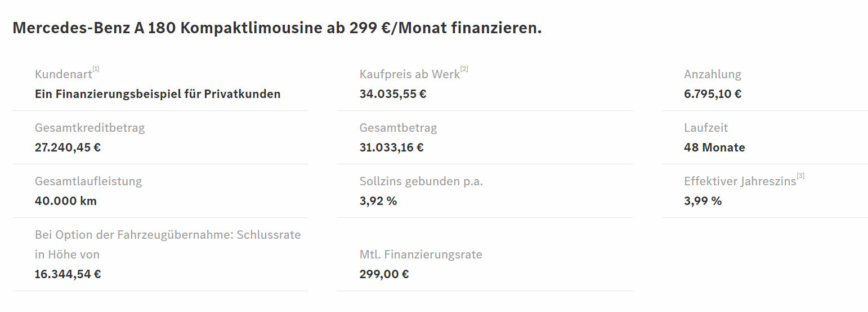The width and height of the screenshot is (868, 312).
Task: Open footnote 2 beside Kaufpreis ab Werk
Action: pyautogui.click(x=464, y=69)
